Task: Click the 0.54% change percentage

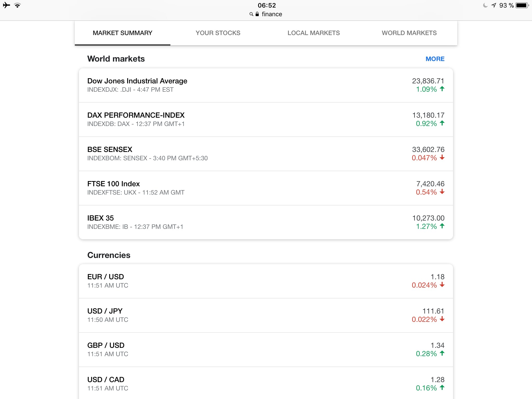Action: [x=426, y=192]
